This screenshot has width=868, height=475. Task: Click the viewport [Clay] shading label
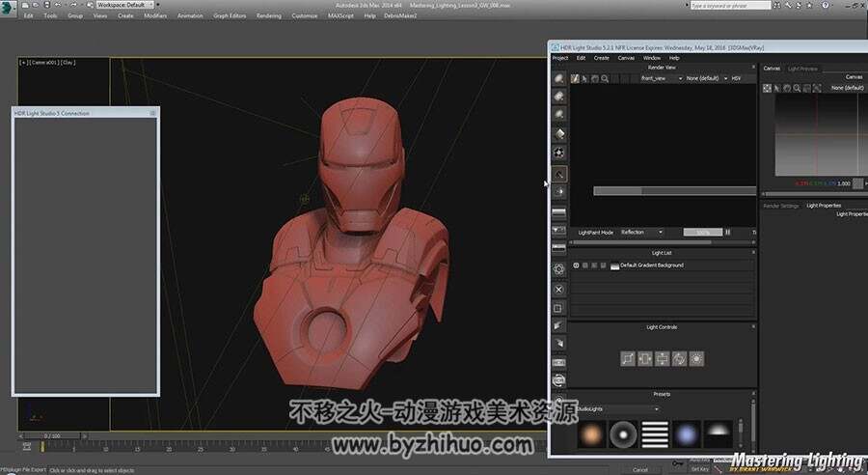tap(68, 63)
